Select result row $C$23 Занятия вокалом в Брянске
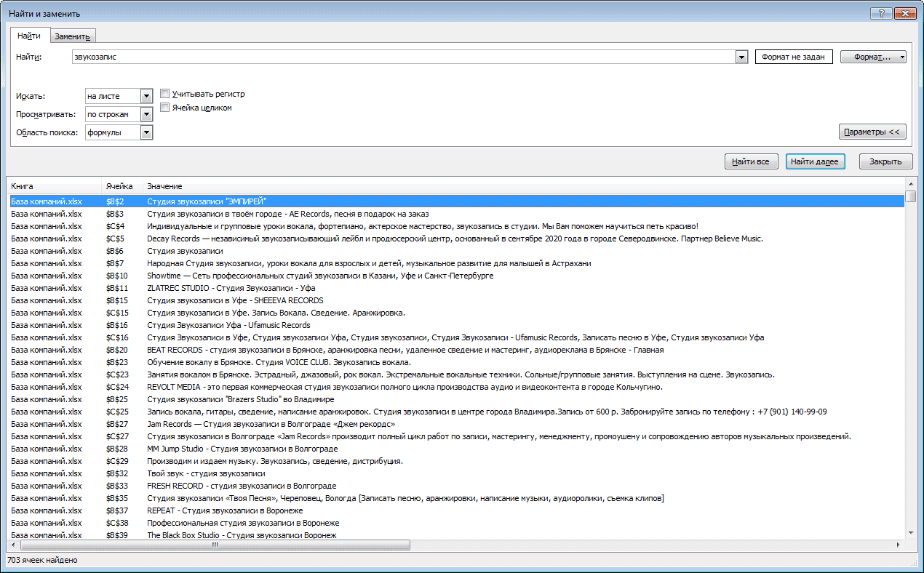Viewport: 924px width, 573px height. (x=456, y=374)
